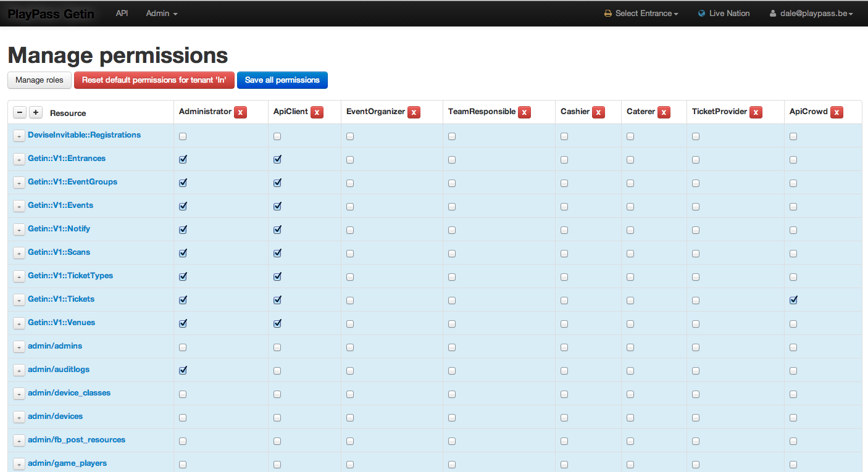Viewport: 868px width, 472px height.
Task: Click red x next to ApiClient column
Action: 317,112
